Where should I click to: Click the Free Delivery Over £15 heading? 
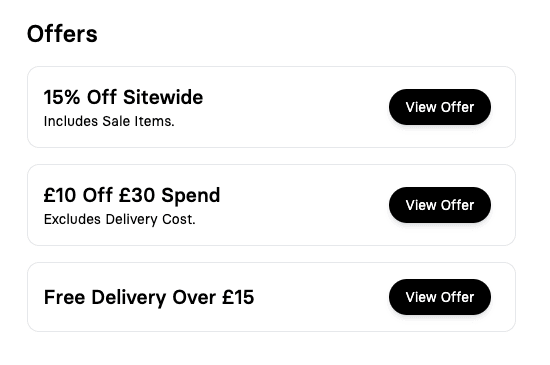tap(149, 297)
